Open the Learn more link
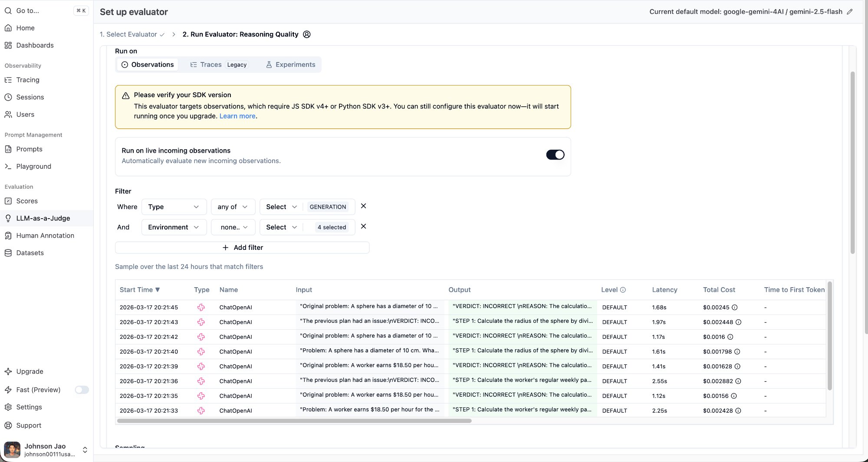 (237, 116)
